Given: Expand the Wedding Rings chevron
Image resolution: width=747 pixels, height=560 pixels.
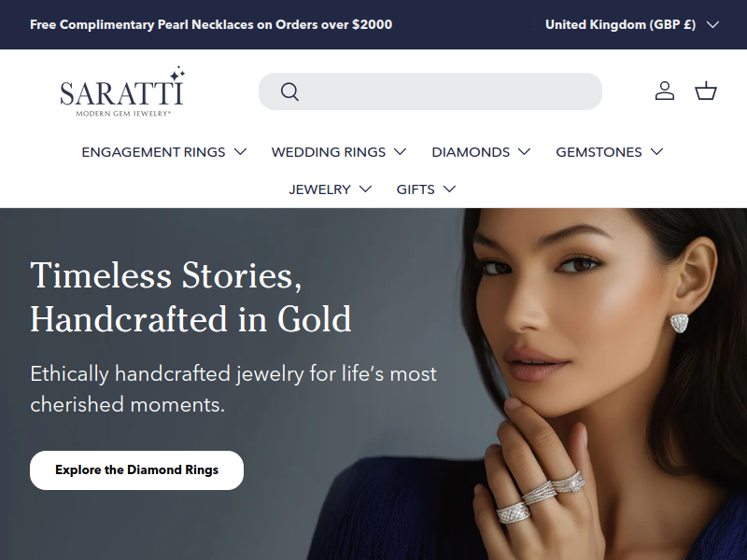Looking at the screenshot, I should coord(401,152).
